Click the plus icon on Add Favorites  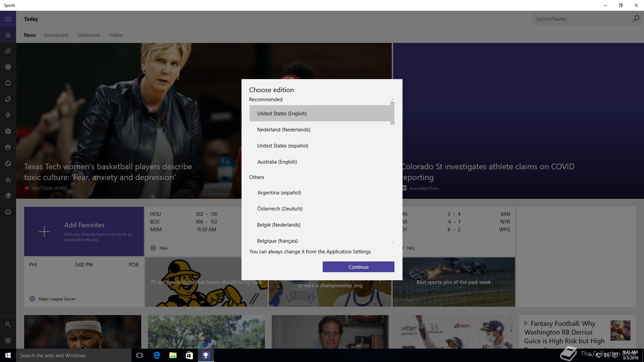(x=44, y=232)
